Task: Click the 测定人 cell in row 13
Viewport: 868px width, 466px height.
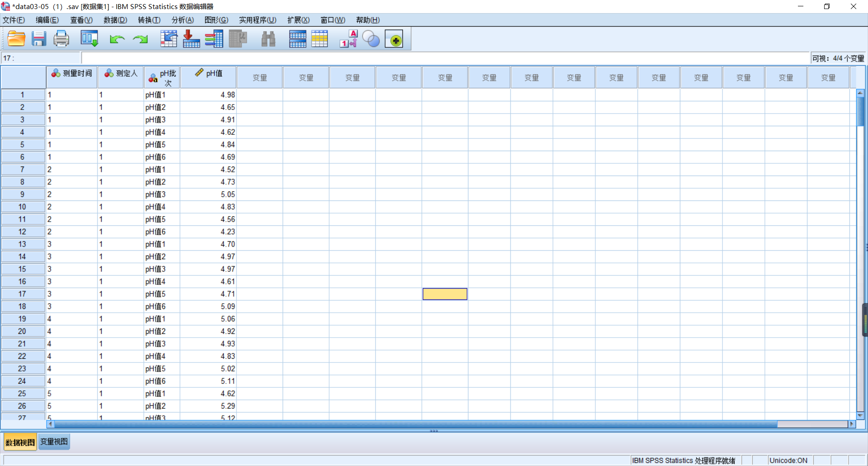Action: (x=121, y=244)
